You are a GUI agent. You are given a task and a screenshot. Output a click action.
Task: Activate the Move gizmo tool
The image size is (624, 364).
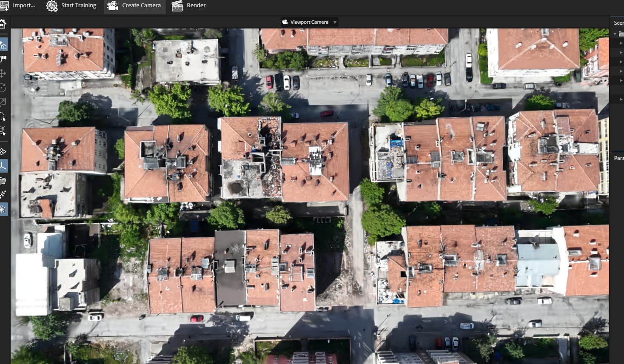pos(3,73)
